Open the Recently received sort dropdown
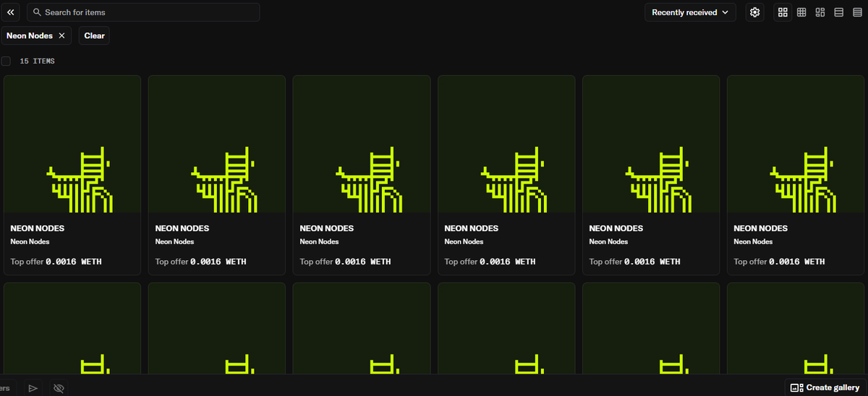This screenshot has height=396, width=868. (x=690, y=12)
